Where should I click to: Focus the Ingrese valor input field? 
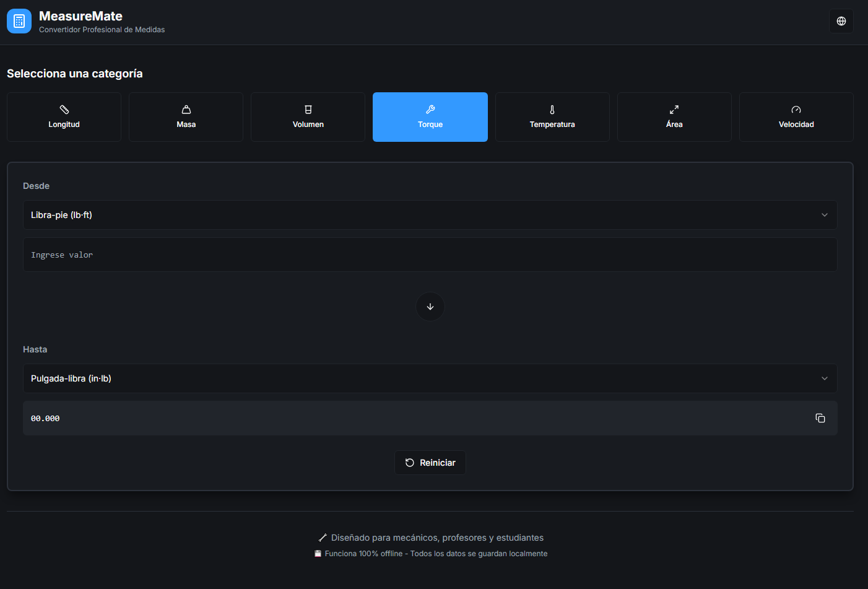point(430,255)
